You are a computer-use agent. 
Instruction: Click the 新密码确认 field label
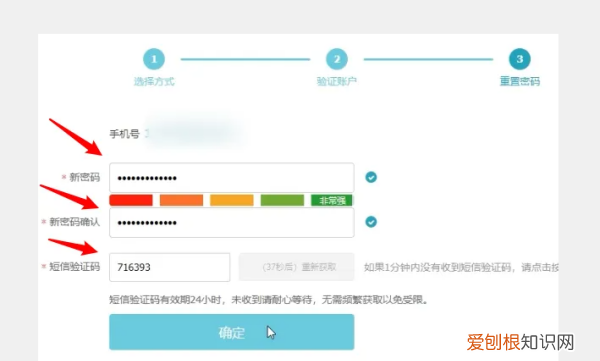click(75, 222)
